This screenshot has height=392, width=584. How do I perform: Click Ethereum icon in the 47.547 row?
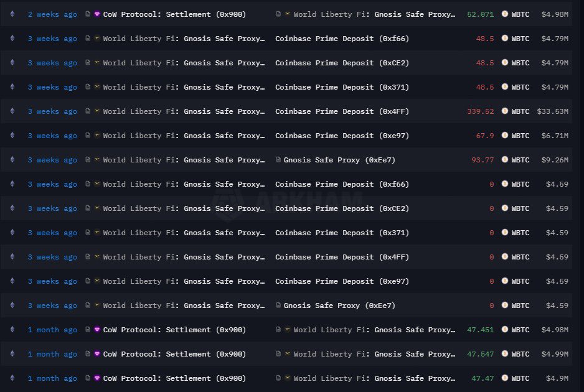point(12,353)
